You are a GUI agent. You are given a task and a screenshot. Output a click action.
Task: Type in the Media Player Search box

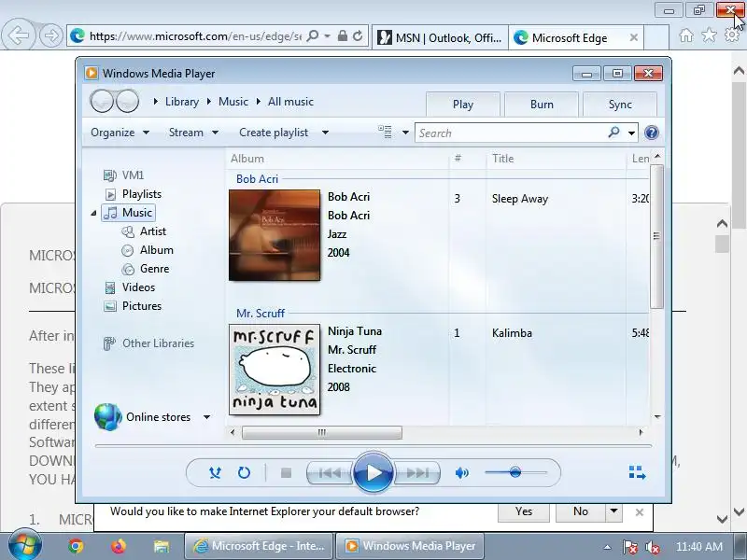(512, 133)
